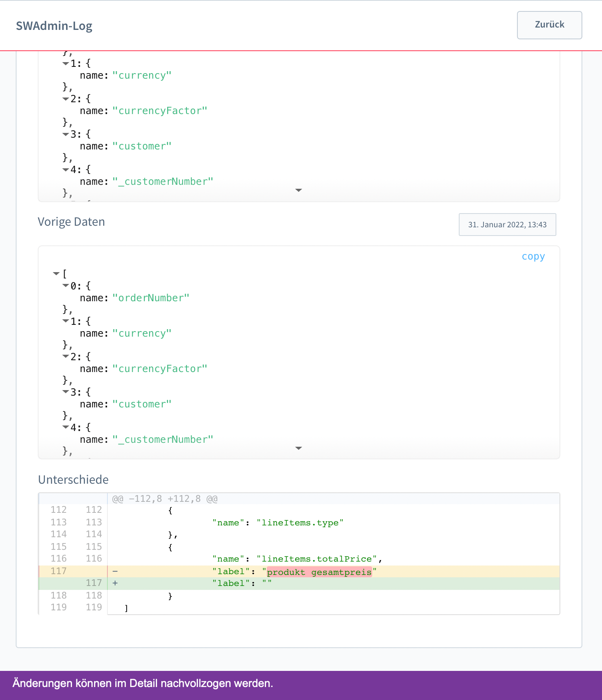602x700 pixels.
Task: Click the "orderNumber" value in Vorige Daten
Action: pyautogui.click(x=151, y=298)
